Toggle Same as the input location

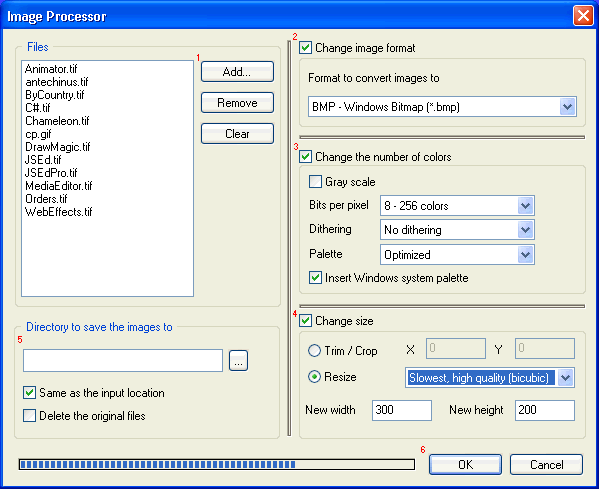coord(29,393)
